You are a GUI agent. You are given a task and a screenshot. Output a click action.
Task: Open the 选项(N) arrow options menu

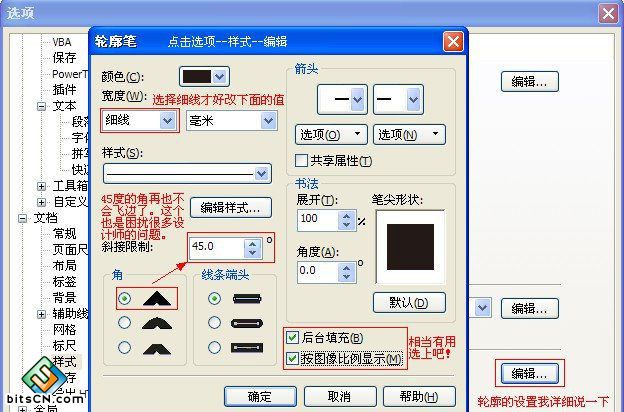coord(409,135)
